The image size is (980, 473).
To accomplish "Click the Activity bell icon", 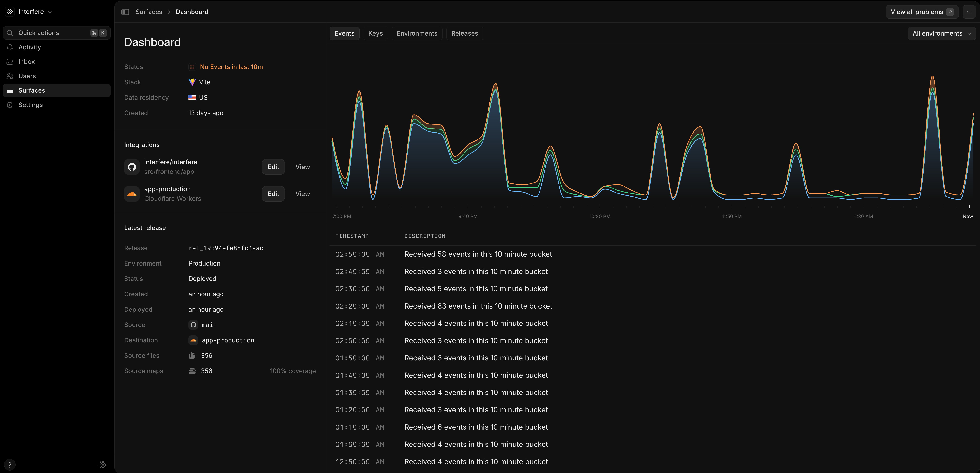I will click(10, 47).
